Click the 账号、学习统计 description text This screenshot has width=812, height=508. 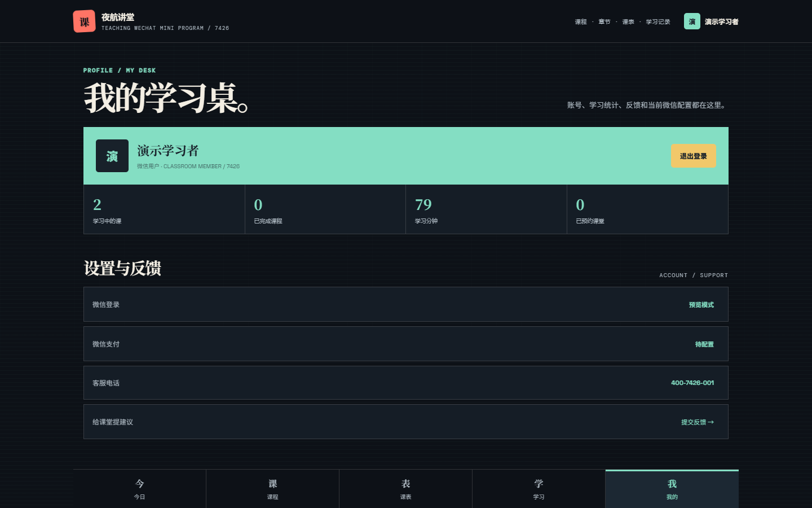coord(648,105)
